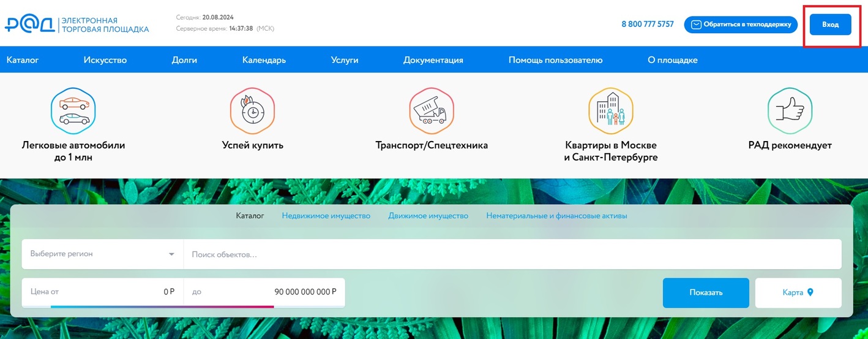Open the Каталог menu item
Viewport: 868px width, 339px height.
click(23, 60)
